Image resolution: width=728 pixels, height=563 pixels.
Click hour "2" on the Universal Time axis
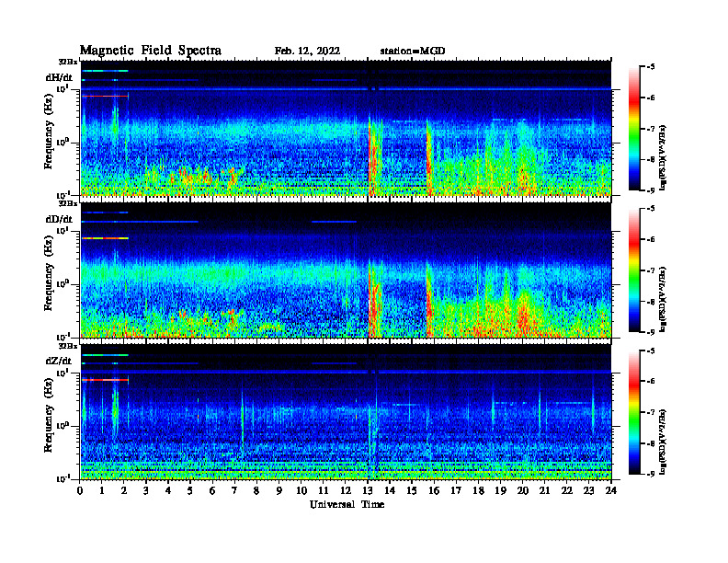[124, 490]
